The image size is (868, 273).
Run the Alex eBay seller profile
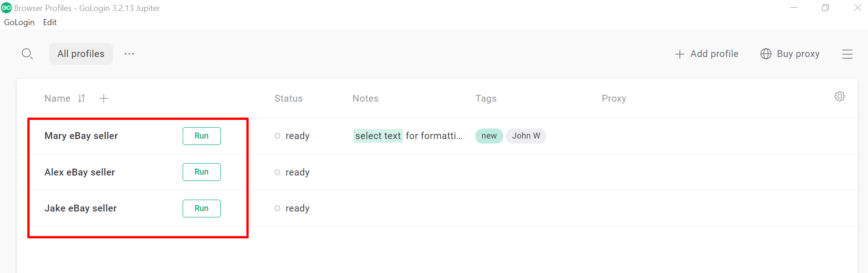(x=201, y=172)
